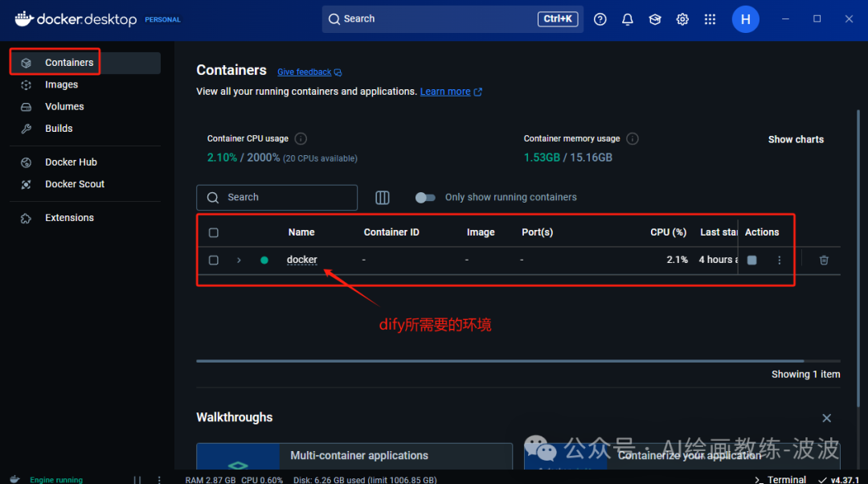Viewport: 868px width, 484px height.
Task: Check the docker row checkbox
Action: 214,260
